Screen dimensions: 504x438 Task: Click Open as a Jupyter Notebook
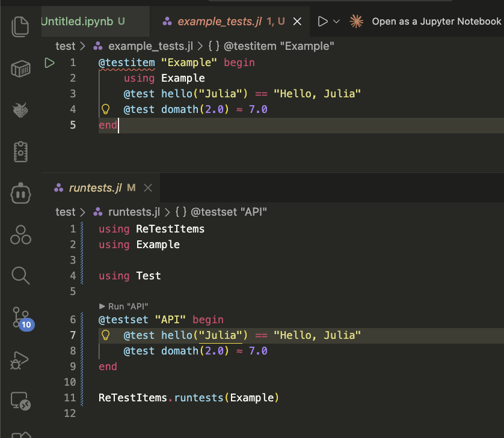coord(436,22)
